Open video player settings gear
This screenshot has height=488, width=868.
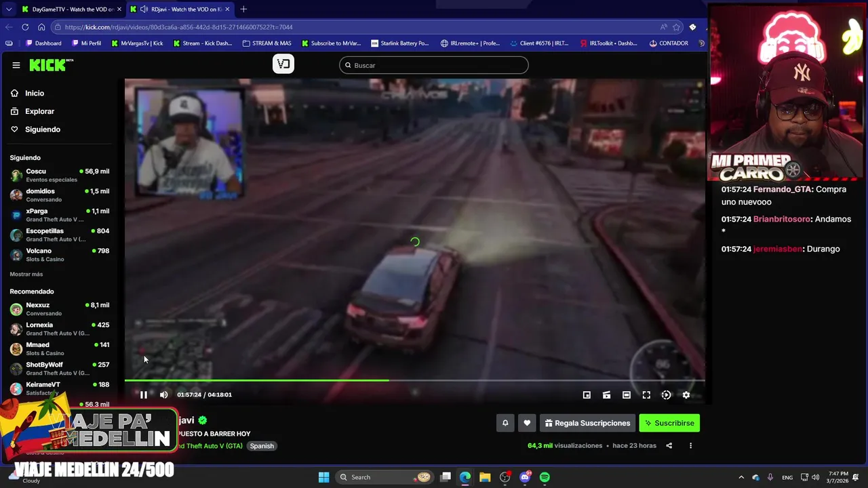click(x=686, y=394)
